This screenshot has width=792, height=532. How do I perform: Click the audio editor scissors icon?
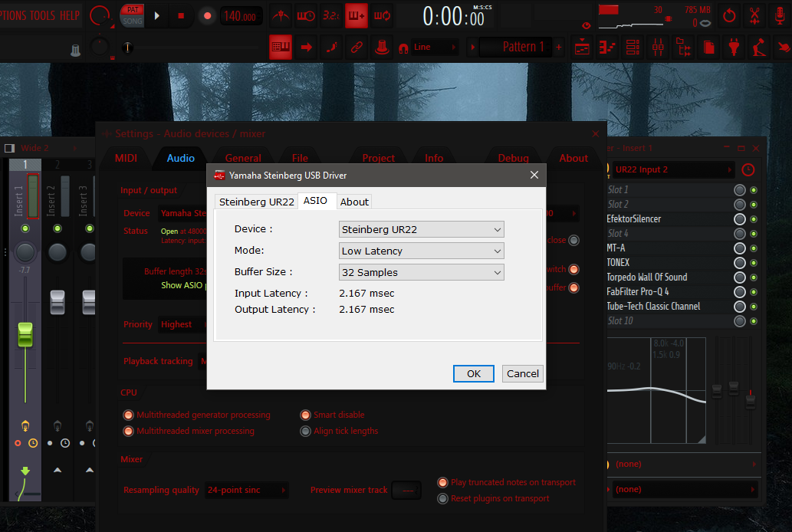(754, 15)
